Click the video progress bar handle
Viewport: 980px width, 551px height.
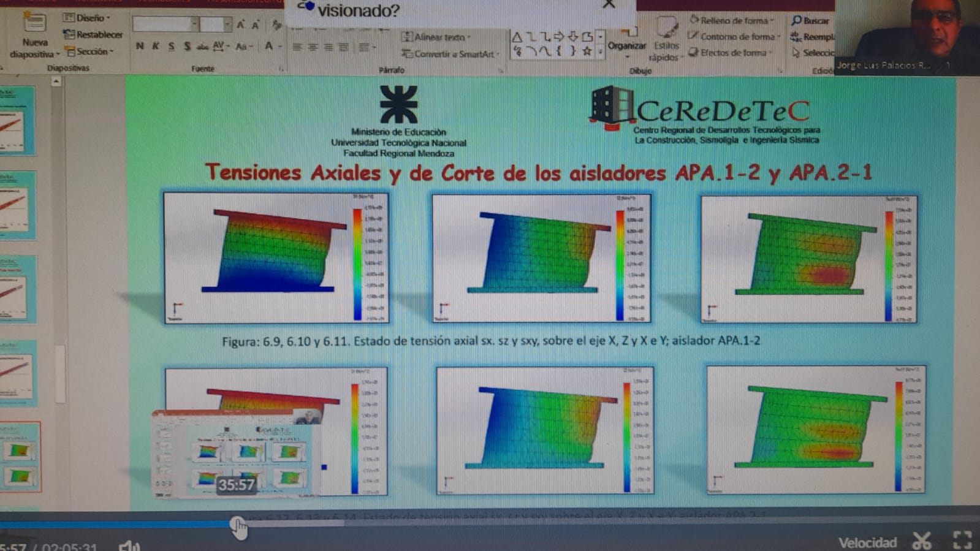pyautogui.click(x=237, y=524)
